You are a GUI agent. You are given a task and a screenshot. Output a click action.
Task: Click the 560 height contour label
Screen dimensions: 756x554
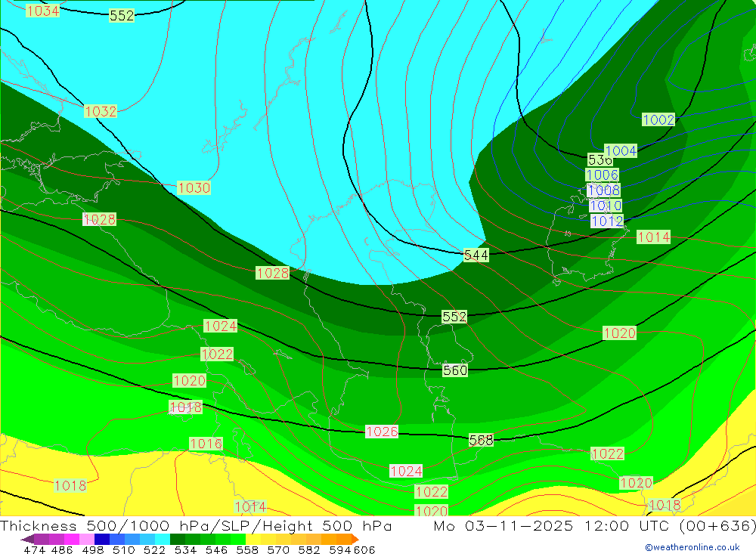pyautogui.click(x=455, y=370)
